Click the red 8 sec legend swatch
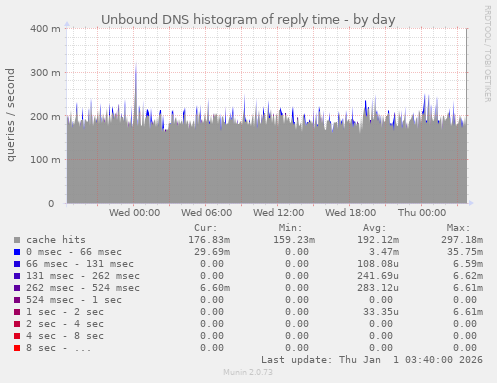The height and width of the screenshot is (383, 497). point(17,348)
